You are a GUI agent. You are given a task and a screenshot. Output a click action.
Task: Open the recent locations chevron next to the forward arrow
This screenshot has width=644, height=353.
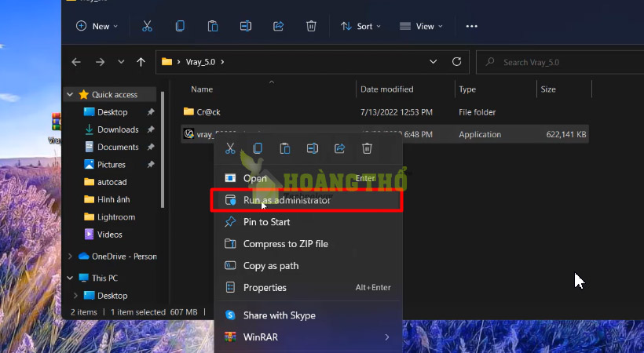[121, 62]
